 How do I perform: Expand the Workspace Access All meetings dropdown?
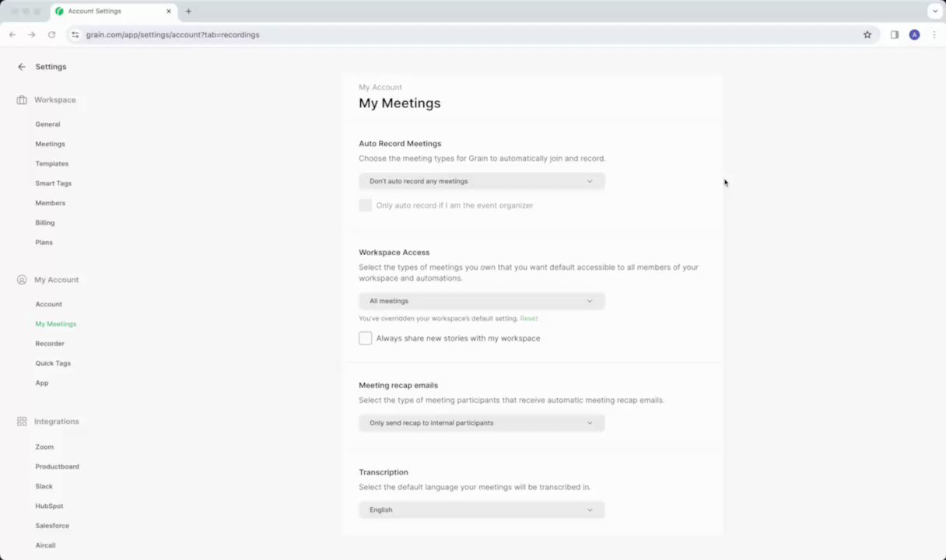pyautogui.click(x=482, y=301)
